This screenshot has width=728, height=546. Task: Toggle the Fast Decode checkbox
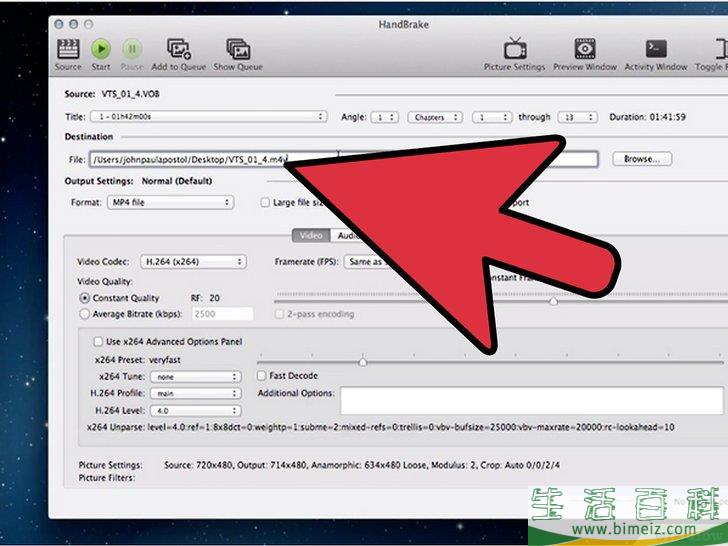(x=261, y=376)
